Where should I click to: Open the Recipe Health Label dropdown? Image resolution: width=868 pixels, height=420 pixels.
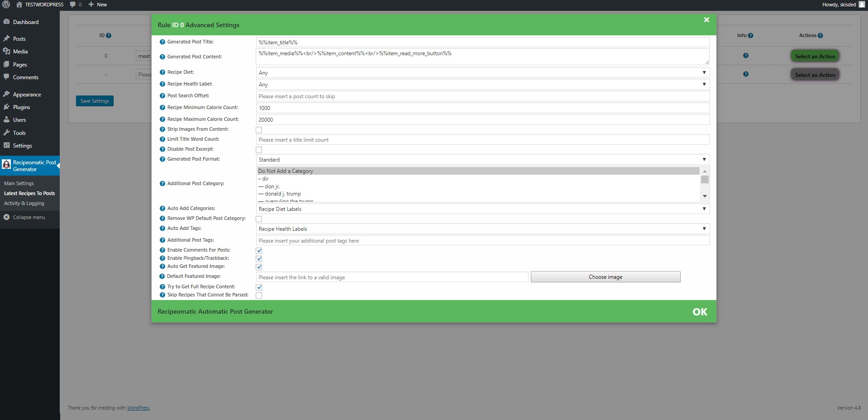pyautogui.click(x=482, y=85)
